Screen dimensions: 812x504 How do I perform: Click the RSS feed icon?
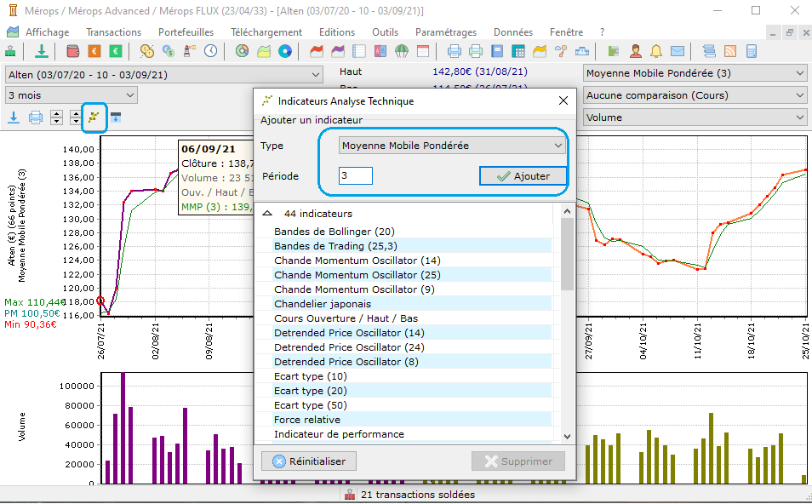pyautogui.click(x=730, y=51)
